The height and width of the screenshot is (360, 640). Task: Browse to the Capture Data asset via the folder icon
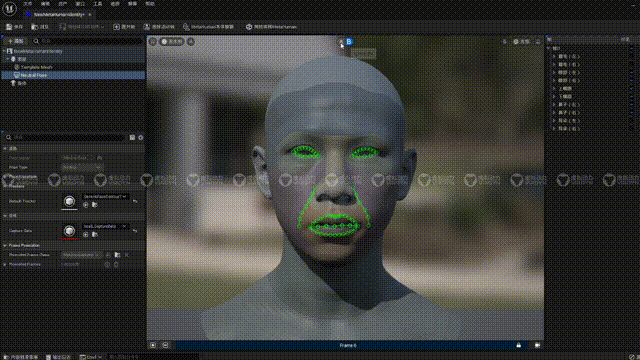(95, 235)
